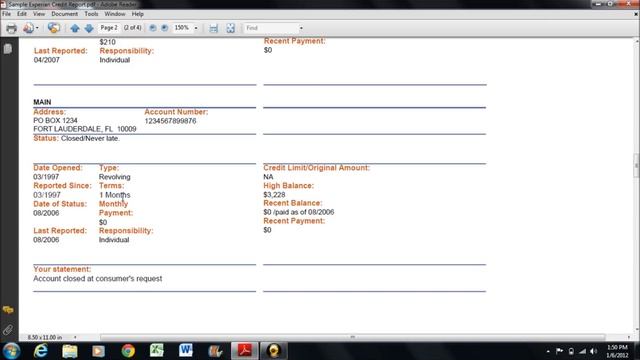Open the zoom level dropdown arrow

click(196, 28)
